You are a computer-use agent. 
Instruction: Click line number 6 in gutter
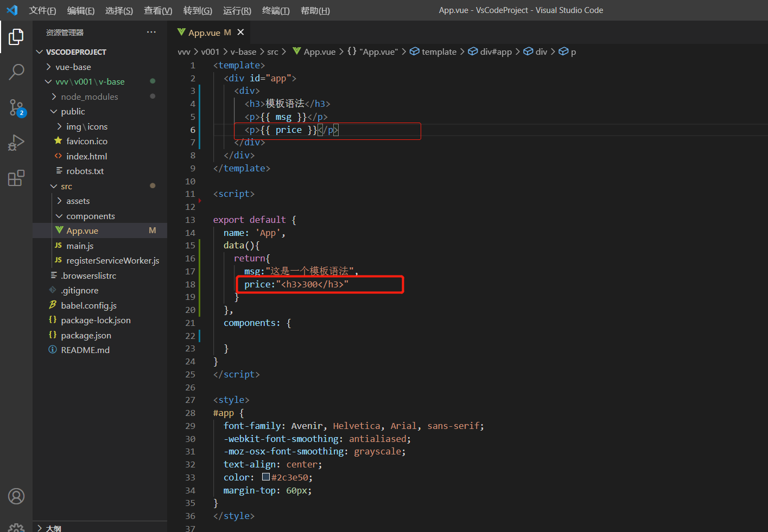pos(193,130)
